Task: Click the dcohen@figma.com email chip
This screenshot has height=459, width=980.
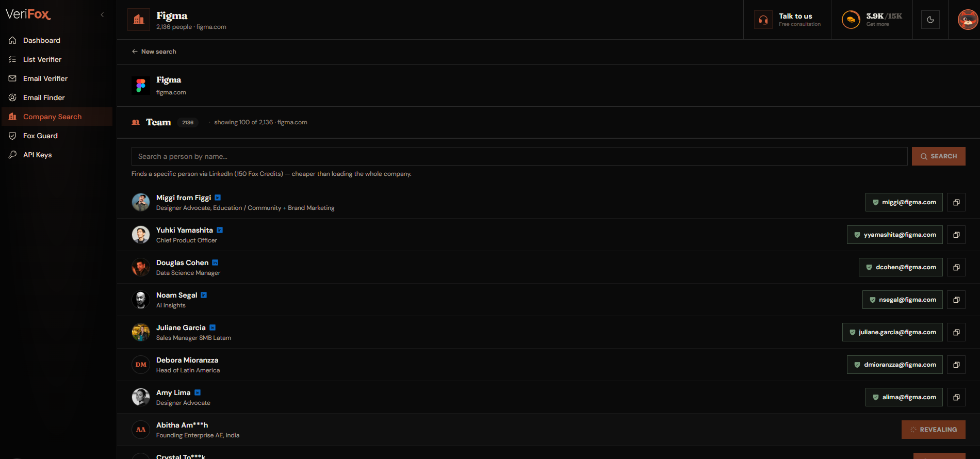Action: (901, 267)
